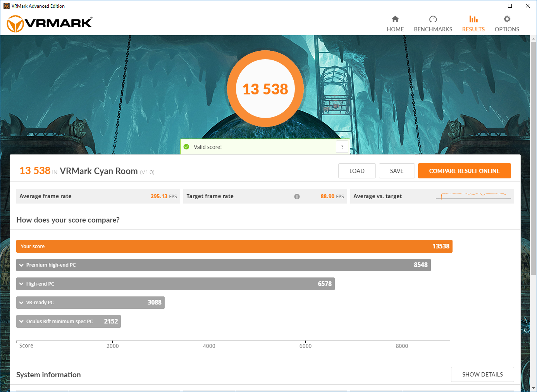Click the LOAD button
Screen dimensions: 537x392
click(357, 171)
